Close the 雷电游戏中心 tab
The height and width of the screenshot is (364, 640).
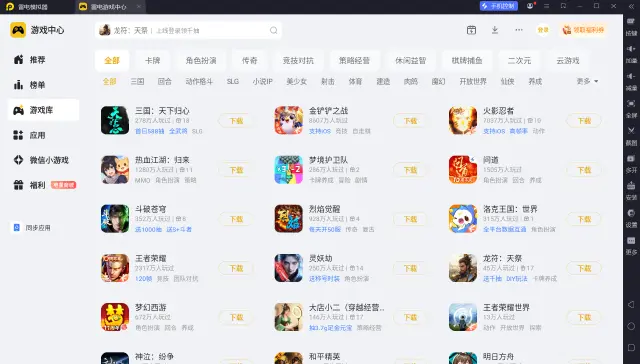tap(139, 7)
